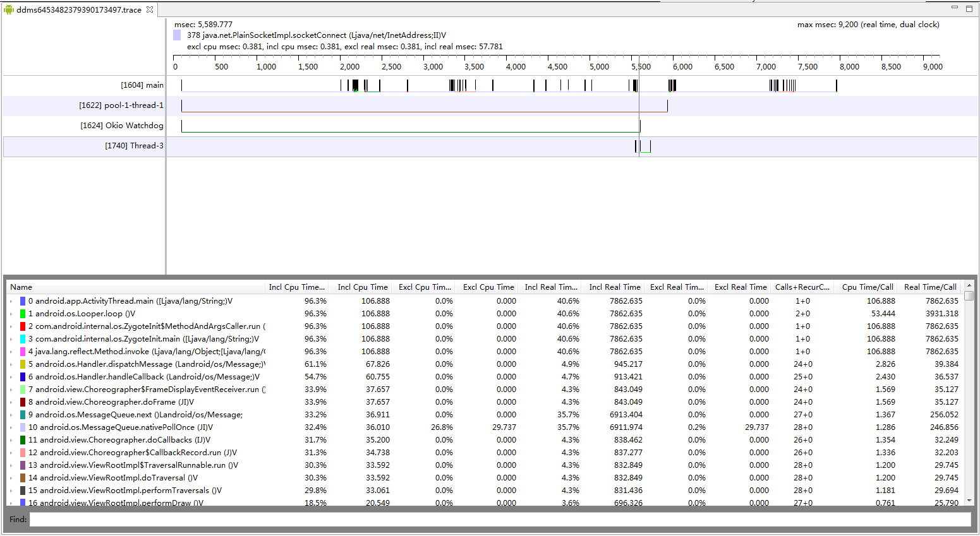
Task: Click the magenta swatch of Method.invoke
Action: 23,352
